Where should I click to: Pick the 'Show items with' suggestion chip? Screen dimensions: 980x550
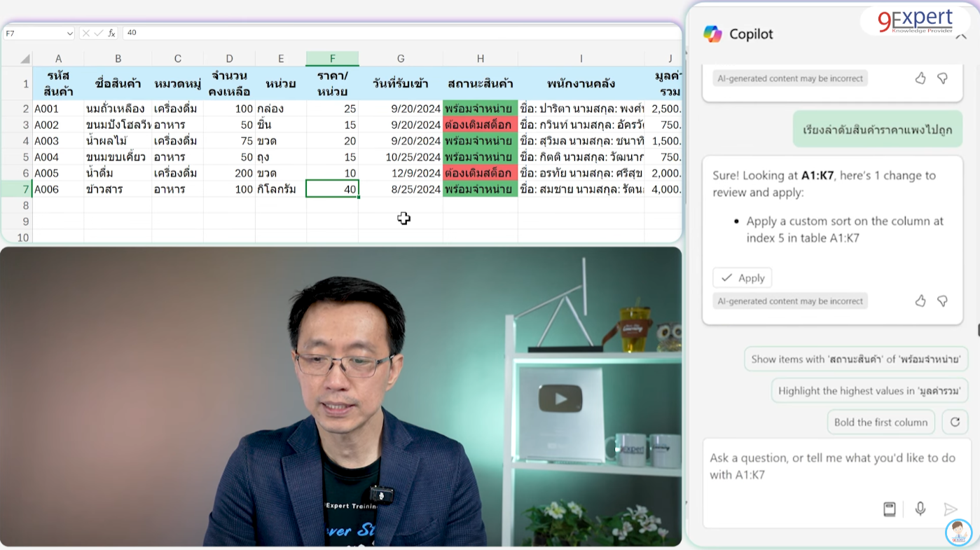(x=855, y=359)
